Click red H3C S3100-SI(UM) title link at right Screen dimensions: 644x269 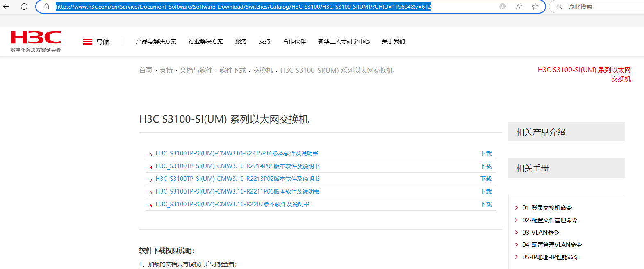(584, 74)
